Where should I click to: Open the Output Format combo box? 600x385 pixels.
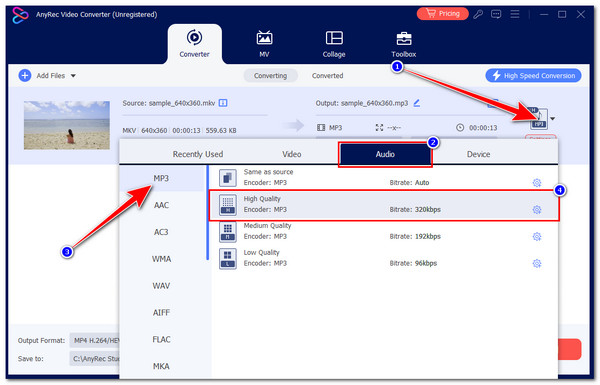pyautogui.click(x=95, y=341)
